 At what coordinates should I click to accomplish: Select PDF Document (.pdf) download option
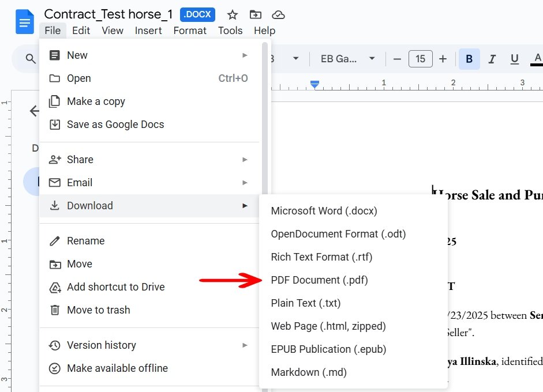(319, 280)
